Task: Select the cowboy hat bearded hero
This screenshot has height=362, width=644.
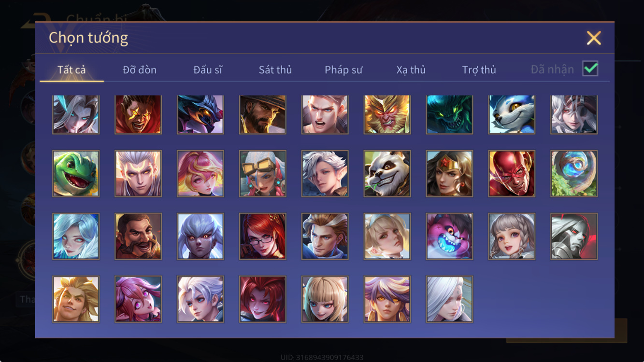Action: pyautogui.click(x=263, y=114)
